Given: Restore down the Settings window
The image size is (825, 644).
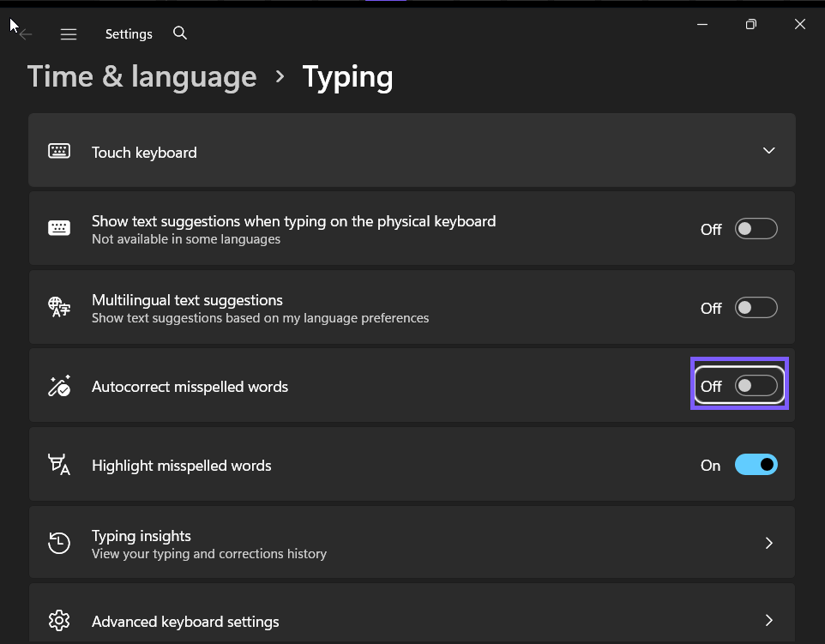Looking at the screenshot, I should click(750, 24).
